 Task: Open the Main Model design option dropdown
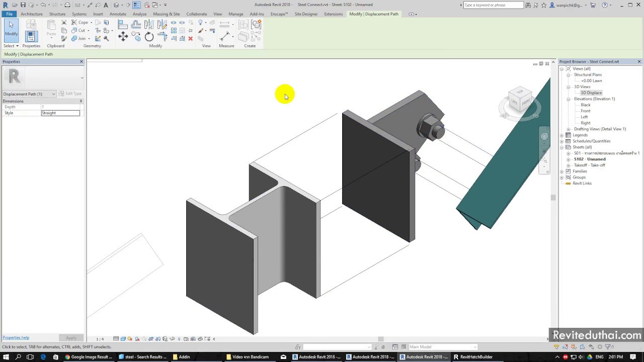442,346
